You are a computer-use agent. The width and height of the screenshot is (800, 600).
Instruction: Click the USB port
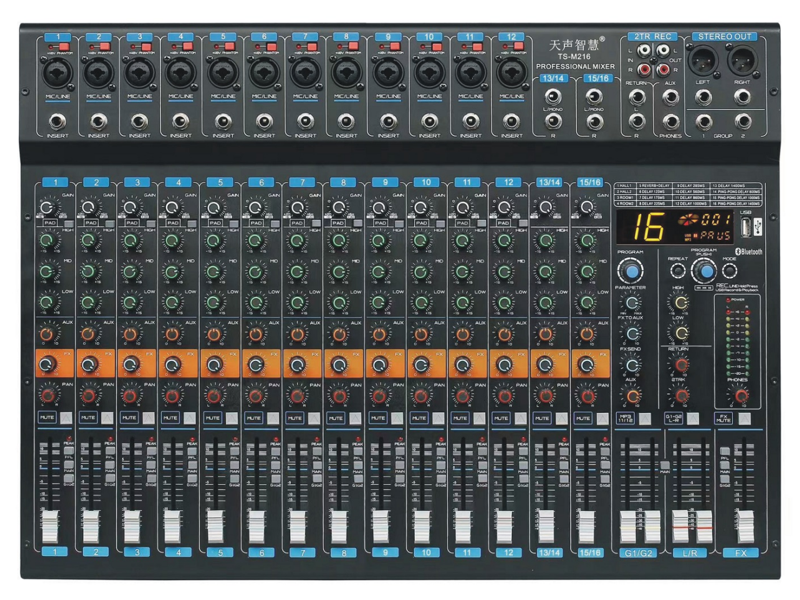coord(746,225)
